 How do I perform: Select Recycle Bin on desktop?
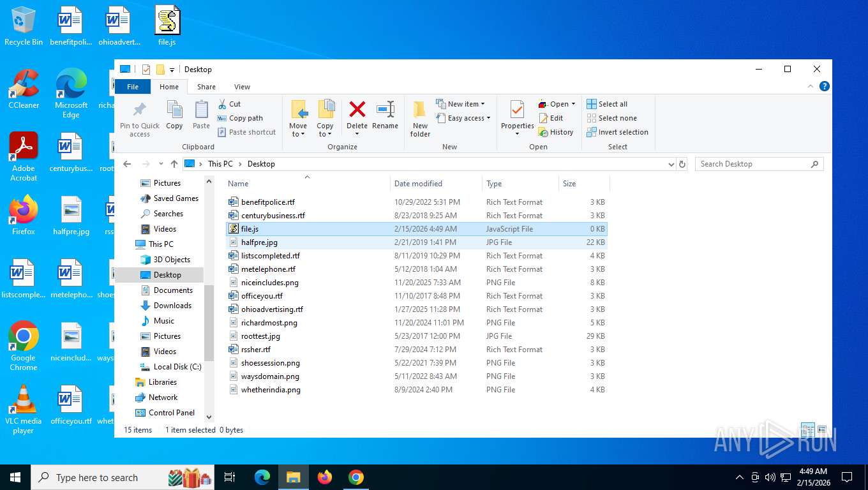click(24, 26)
